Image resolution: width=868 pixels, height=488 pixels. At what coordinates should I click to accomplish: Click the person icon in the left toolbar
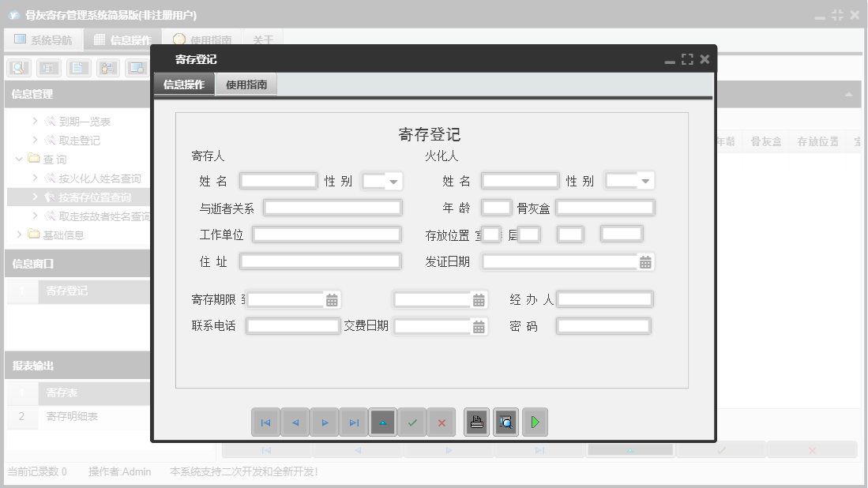tap(107, 68)
